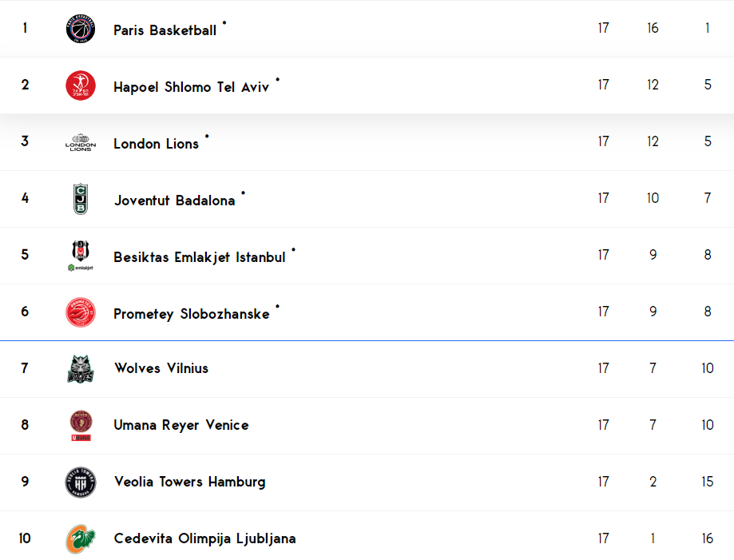The width and height of the screenshot is (734, 560).
Task: Open Joventut Badalona team name link
Action: [174, 201]
